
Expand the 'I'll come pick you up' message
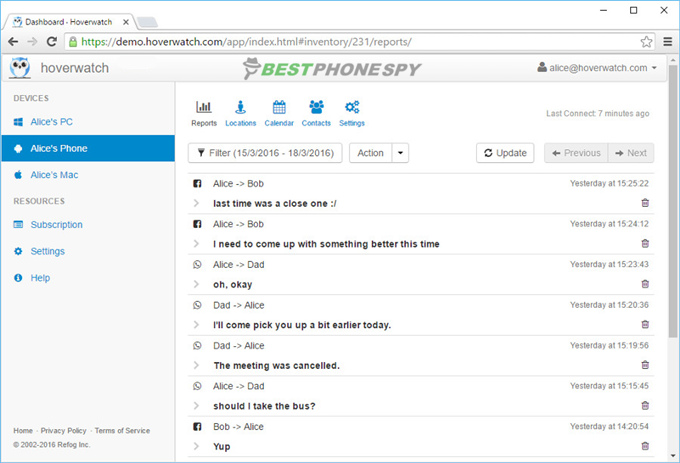[x=196, y=325]
